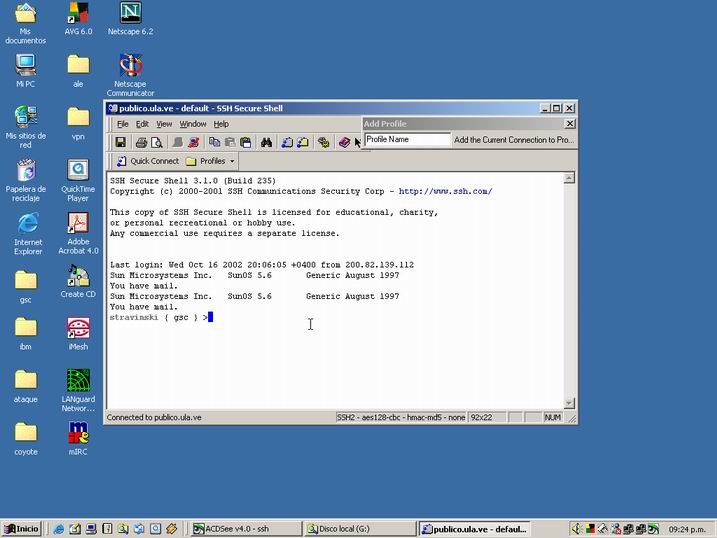Select the vpn folder on desktop
The height and width of the screenshot is (538, 717).
pos(78,123)
